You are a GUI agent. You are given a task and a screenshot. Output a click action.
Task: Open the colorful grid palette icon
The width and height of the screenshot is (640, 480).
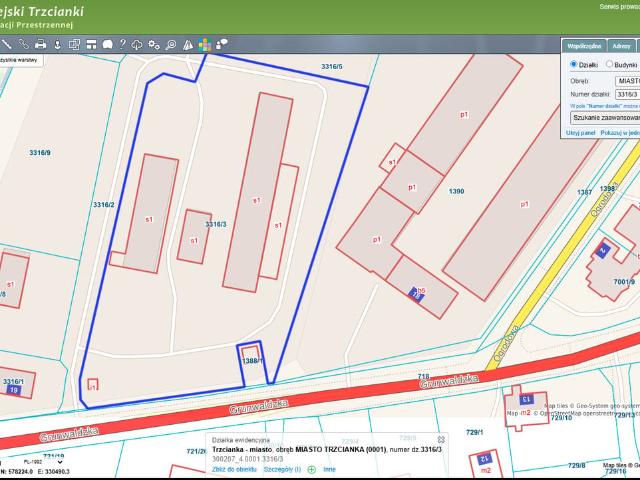coord(203,45)
